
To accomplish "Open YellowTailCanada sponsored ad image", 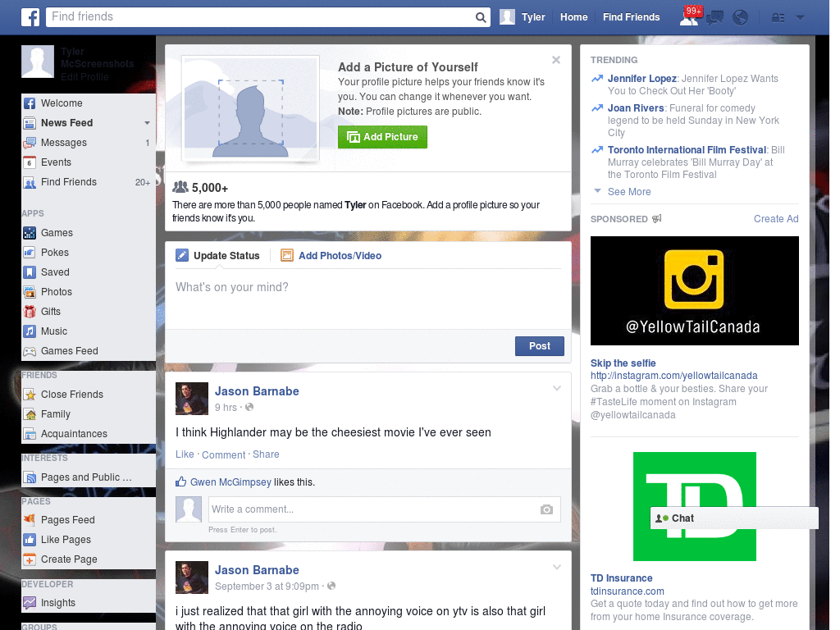I will (x=694, y=291).
